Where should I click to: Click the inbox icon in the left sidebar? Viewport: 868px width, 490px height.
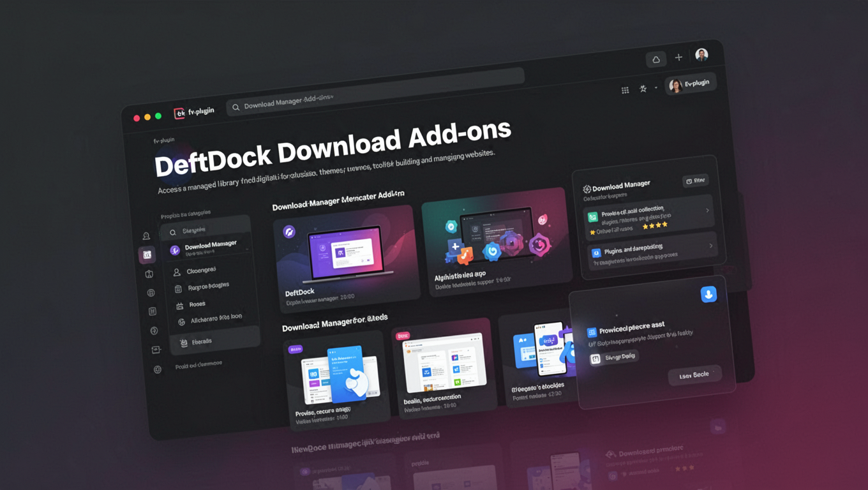156,350
